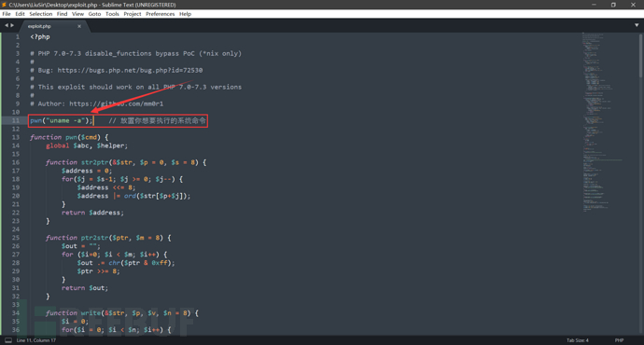Click the global $abc, $helper line
Viewport: 644px width, 345px height.
click(x=87, y=146)
